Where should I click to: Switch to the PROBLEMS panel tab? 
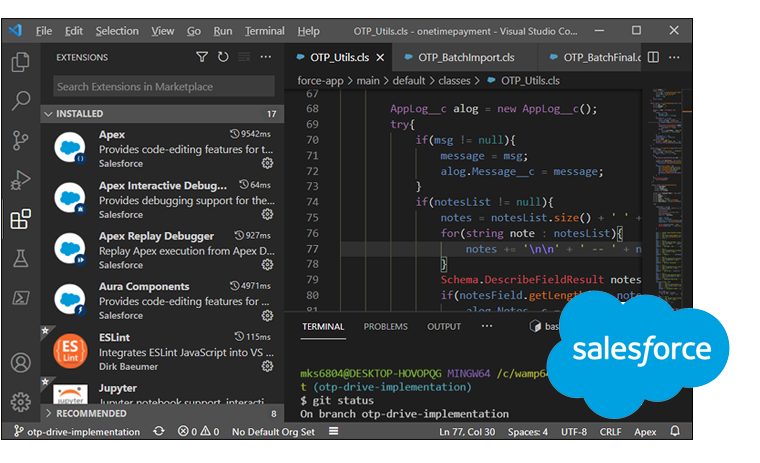click(385, 327)
